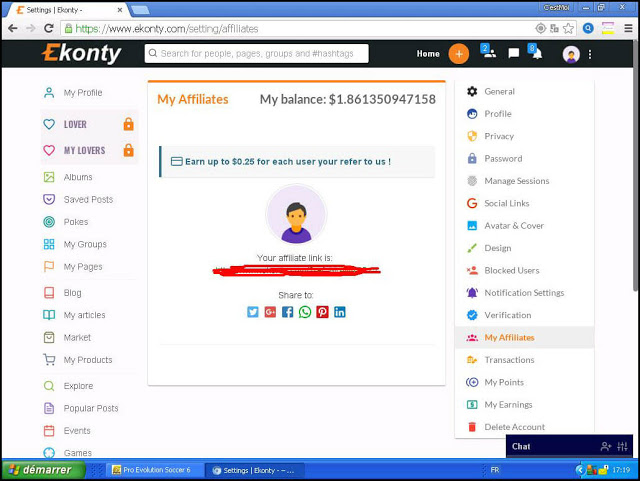The height and width of the screenshot is (481, 640).
Task: Share affiliate link via Google Plus icon
Action: click(x=270, y=312)
